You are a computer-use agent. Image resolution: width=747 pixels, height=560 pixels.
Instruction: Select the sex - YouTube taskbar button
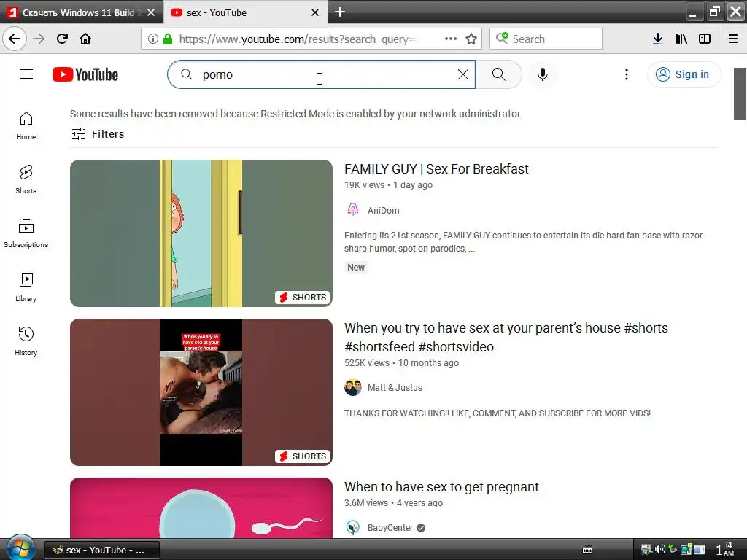[101, 550]
